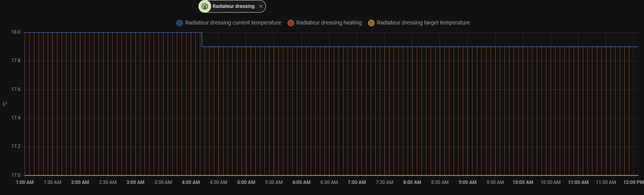Click the blue temperature line above 2:00 AM
644x195 pixels.
[x=80, y=32]
